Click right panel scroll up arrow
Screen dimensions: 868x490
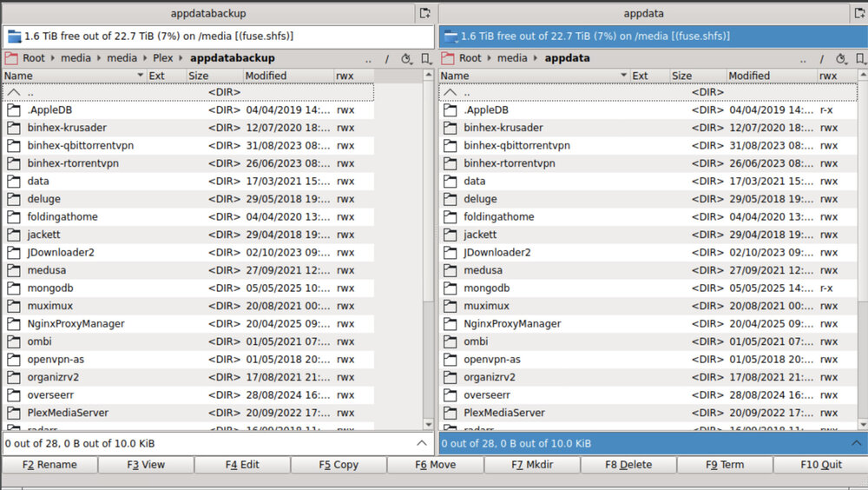(863, 74)
